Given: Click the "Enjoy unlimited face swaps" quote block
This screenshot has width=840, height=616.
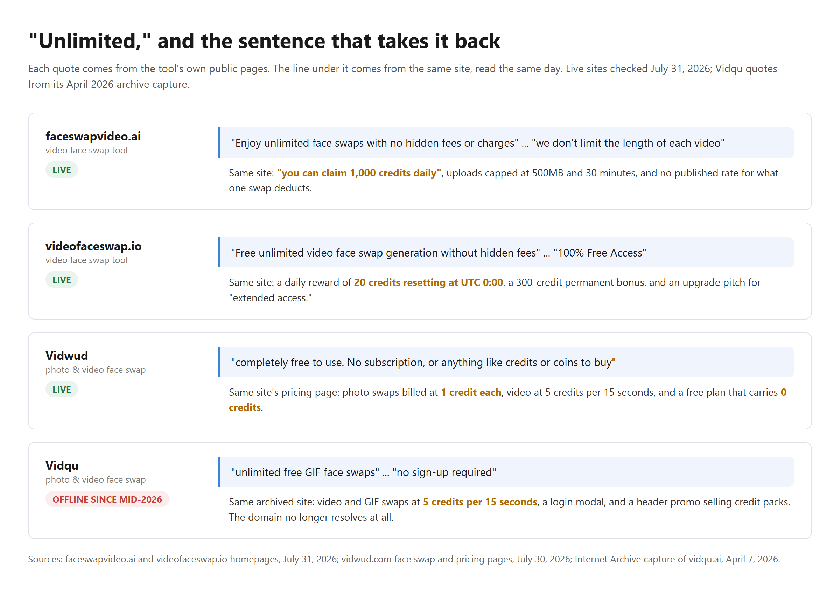Looking at the screenshot, I should [x=506, y=143].
